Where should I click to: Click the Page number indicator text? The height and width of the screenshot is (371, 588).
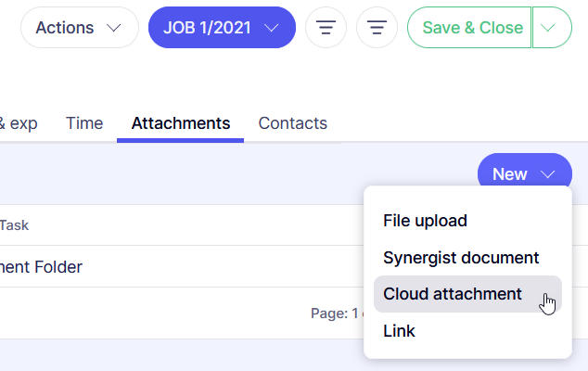(334, 313)
